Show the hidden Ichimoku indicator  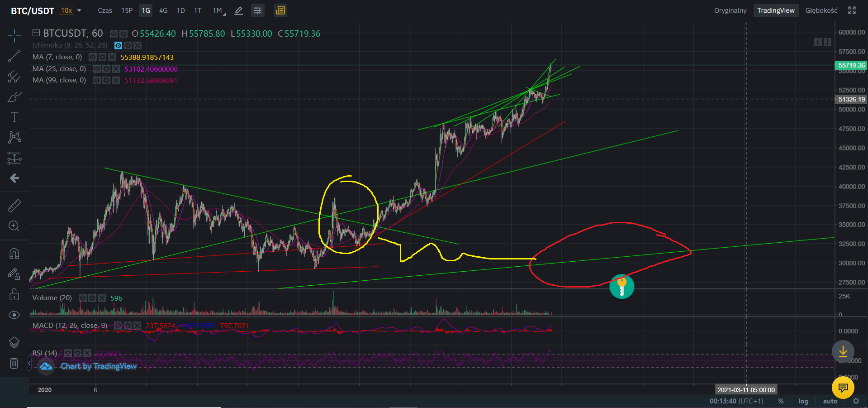coord(118,45)
